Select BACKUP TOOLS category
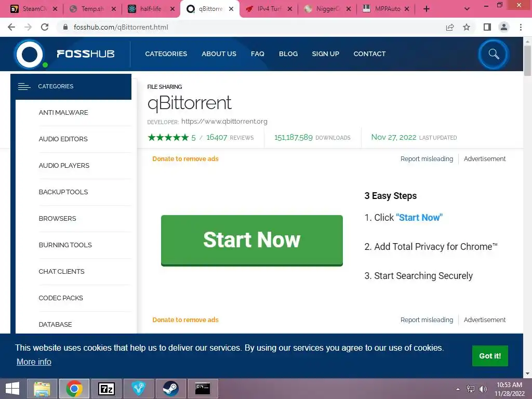The image size is (532, 399). click(63, 192)
